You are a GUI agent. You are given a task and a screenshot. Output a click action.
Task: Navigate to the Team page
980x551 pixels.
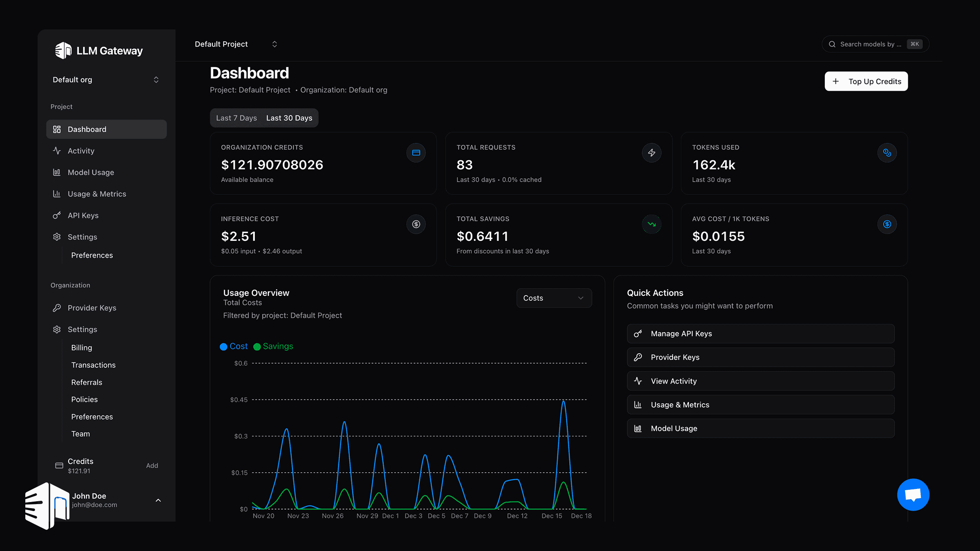[80, 433]
